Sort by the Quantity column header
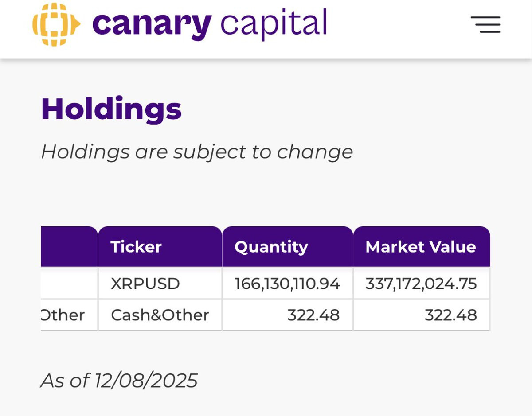This screenshot has width=532, height=416. point(271,247)
